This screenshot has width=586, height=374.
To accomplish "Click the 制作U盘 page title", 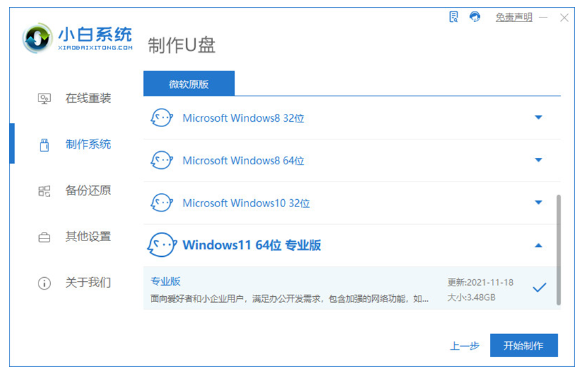I will [182, 46].
